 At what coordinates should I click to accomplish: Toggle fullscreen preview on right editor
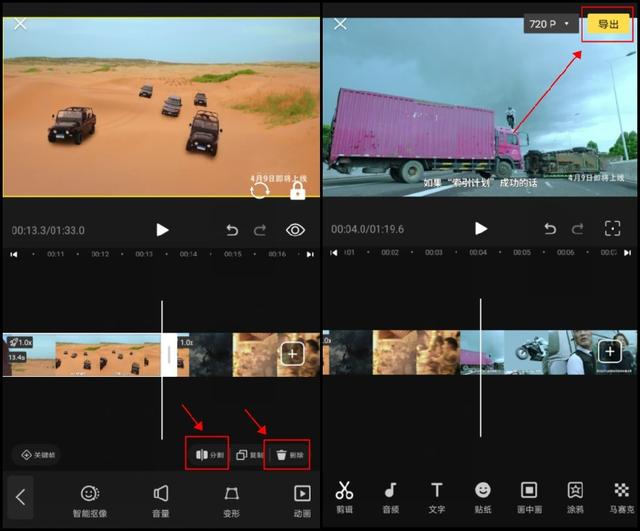(x=612, y=229)
